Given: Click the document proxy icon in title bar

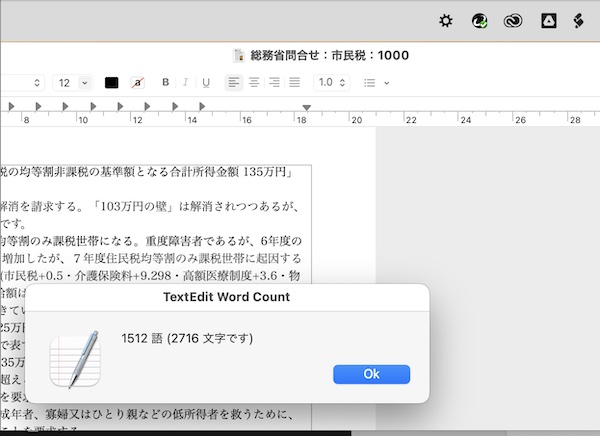Looking at the screenshot, I should [238, 55].
